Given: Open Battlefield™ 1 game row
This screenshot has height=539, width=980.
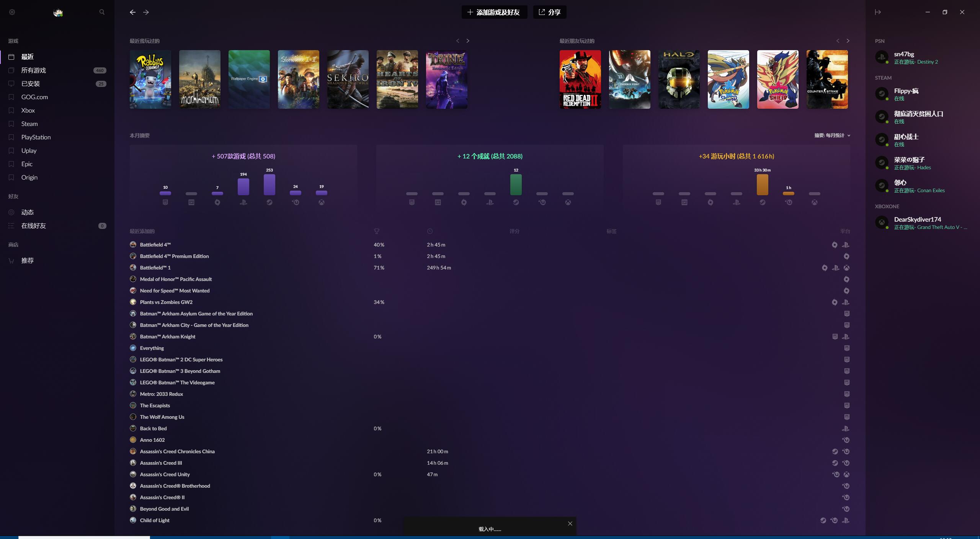Looking at the screenshot, I should click(490, 268).
